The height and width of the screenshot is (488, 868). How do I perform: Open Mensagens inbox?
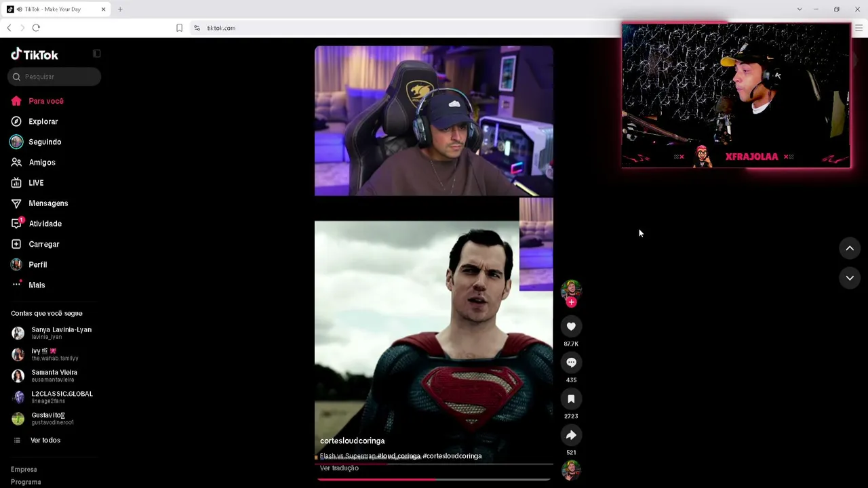point(48,203)
